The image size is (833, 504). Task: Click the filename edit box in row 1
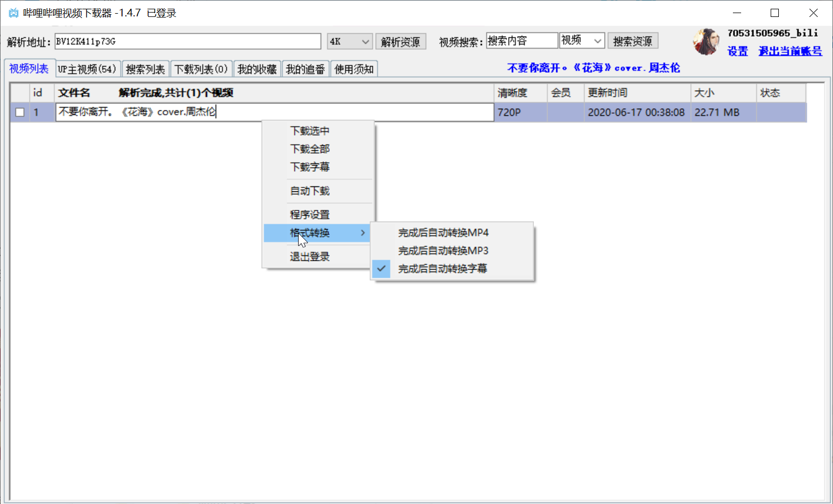275,112
